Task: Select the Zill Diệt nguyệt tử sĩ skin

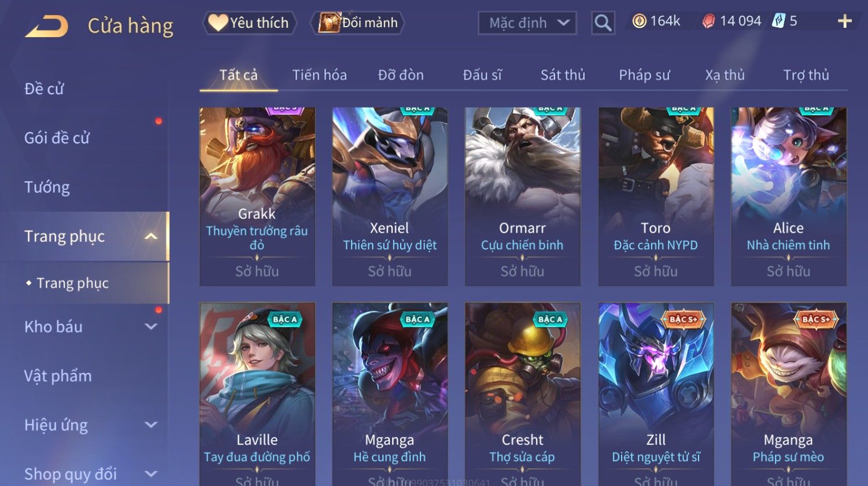Action: coord(656,393)
